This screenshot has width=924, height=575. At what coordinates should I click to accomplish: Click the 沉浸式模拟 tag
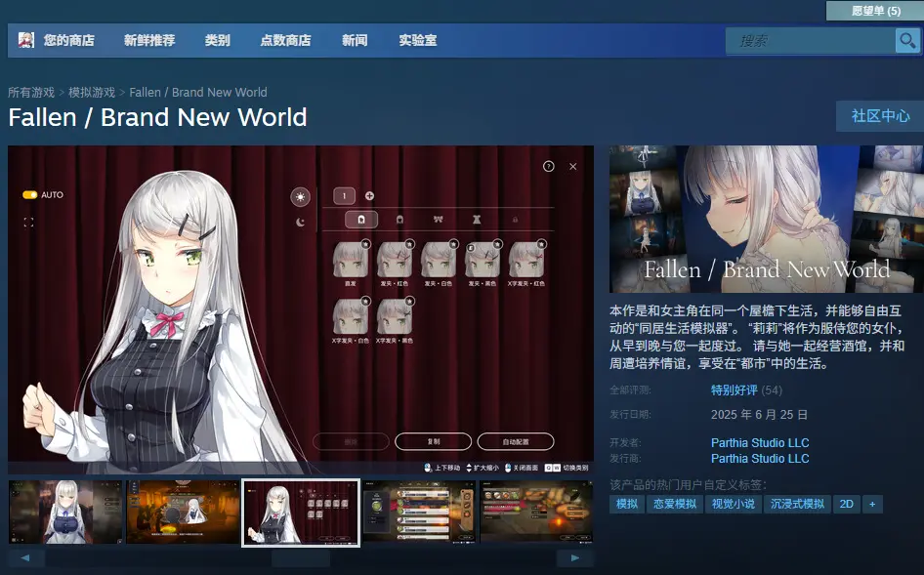pos(797,504)
